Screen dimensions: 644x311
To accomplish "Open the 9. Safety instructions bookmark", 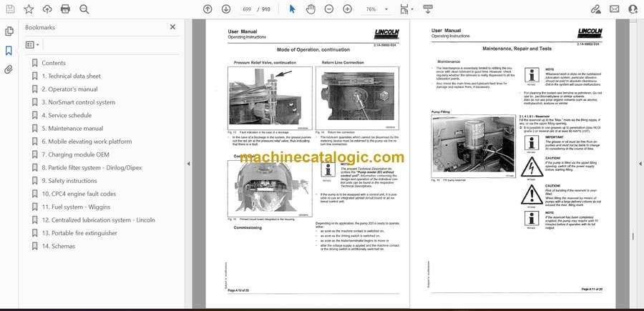I will click(69, 181).
